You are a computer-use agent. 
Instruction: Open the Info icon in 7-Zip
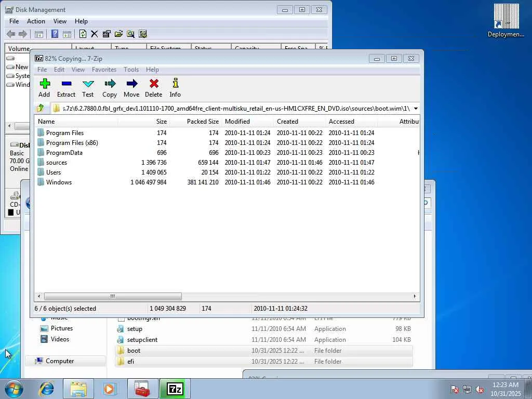175,88
